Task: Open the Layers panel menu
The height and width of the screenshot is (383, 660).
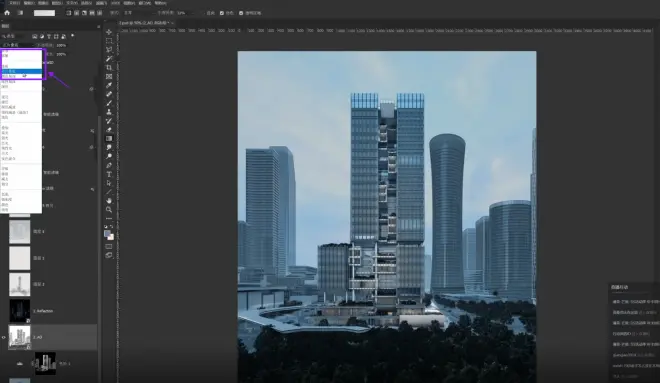Action: [98, 27]
